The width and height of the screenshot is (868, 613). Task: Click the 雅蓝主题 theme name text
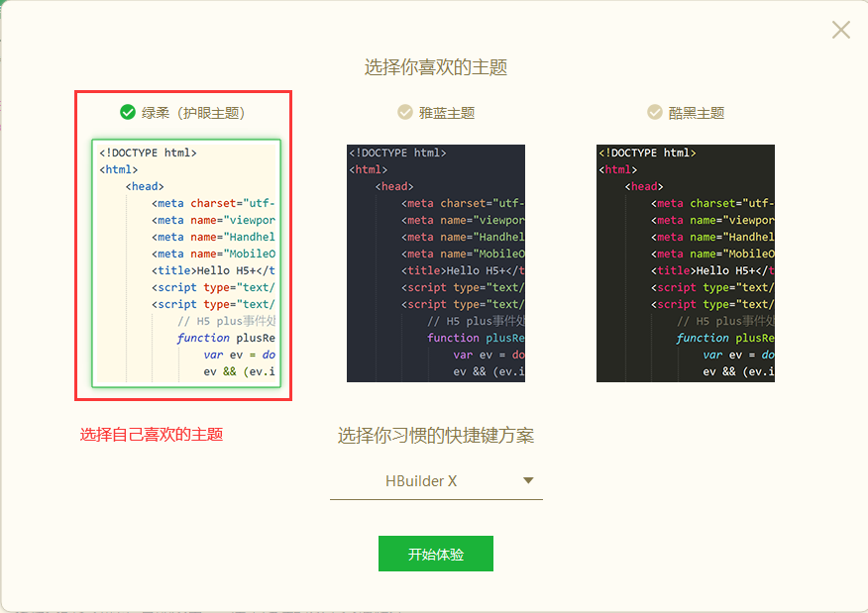click(x=443, y=112)
